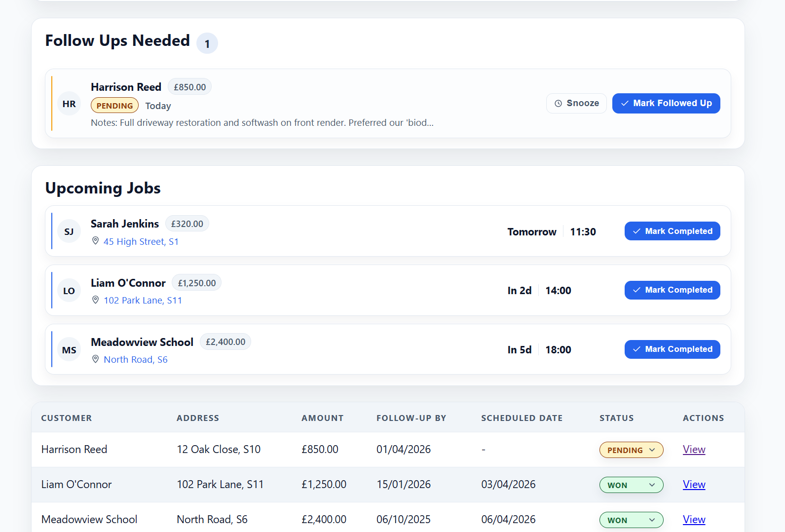
Task: Click 12 Oak Close, S10 table cell
Action: tap(219, 450)
